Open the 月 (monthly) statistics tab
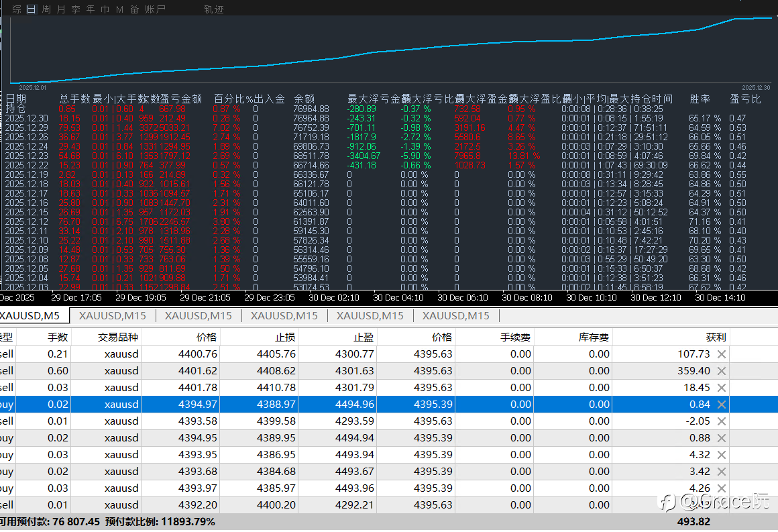This screenshot has width=778, height=532. click(61, 9)
